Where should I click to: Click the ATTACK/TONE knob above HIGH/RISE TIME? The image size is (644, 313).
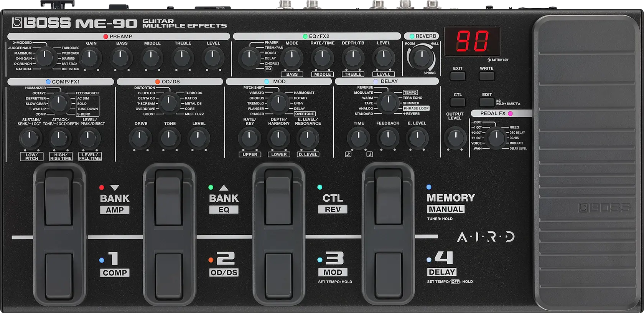(59, 139)
